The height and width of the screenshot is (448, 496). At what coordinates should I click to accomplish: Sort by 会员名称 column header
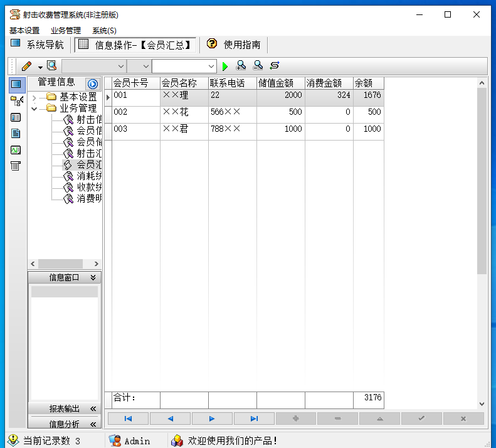(x=184, y=83)
